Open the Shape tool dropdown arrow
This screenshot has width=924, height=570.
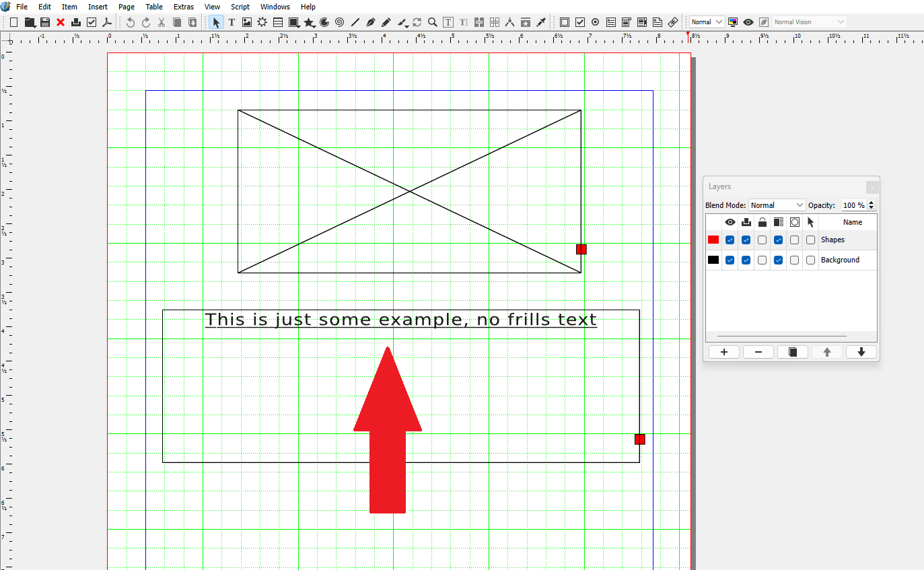tap(299, 26)
